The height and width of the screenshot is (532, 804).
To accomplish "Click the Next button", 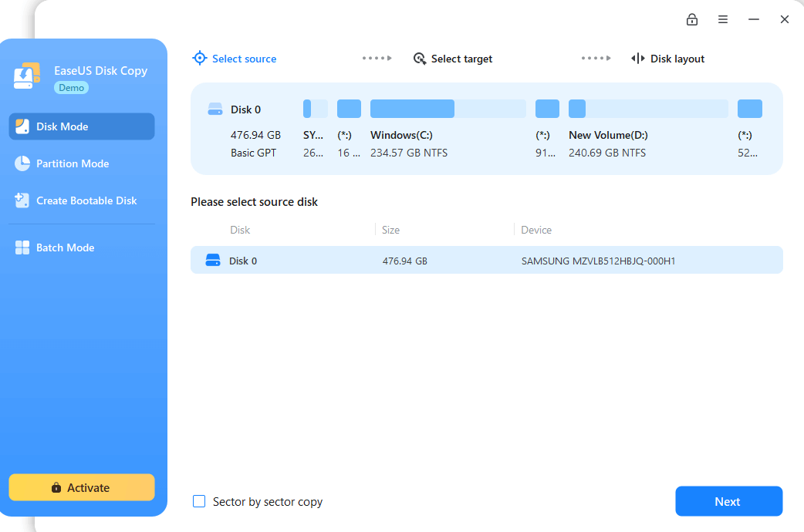I will point(728,501).
